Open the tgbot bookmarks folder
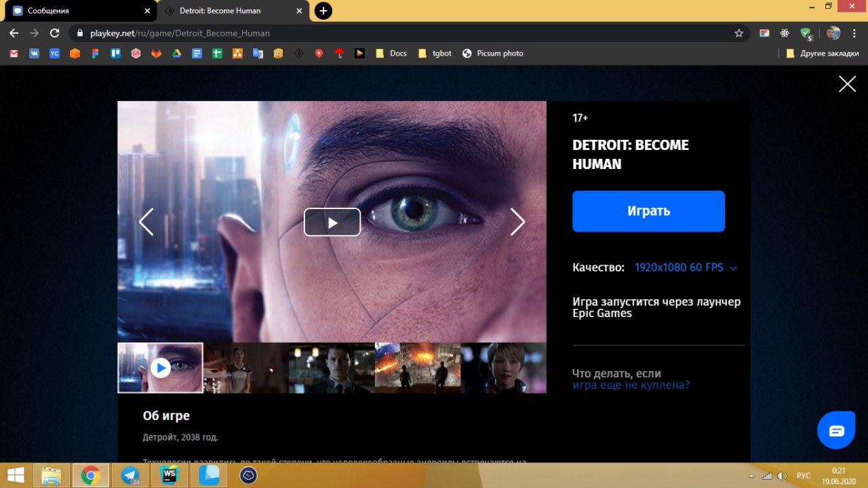 [435, 53]
